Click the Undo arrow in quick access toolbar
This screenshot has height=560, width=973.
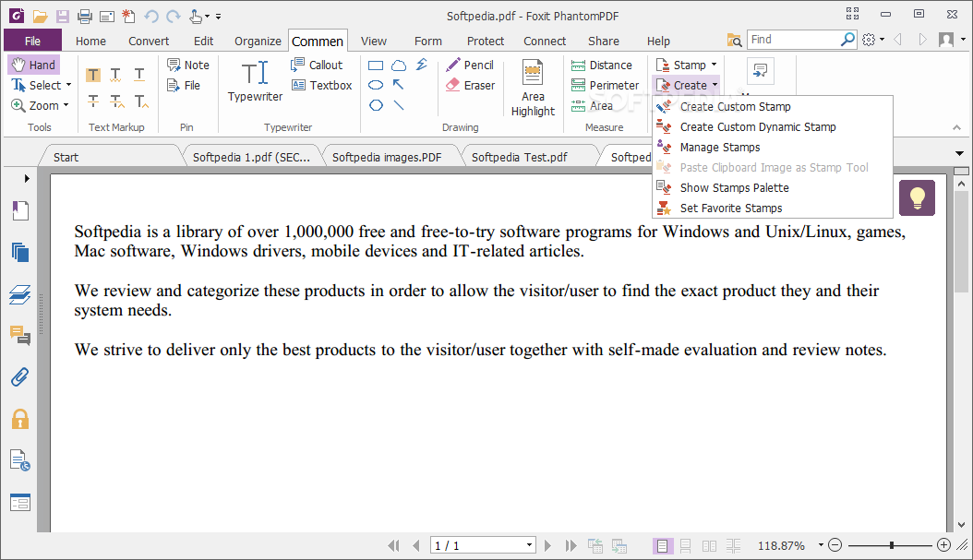click(150, 16)
